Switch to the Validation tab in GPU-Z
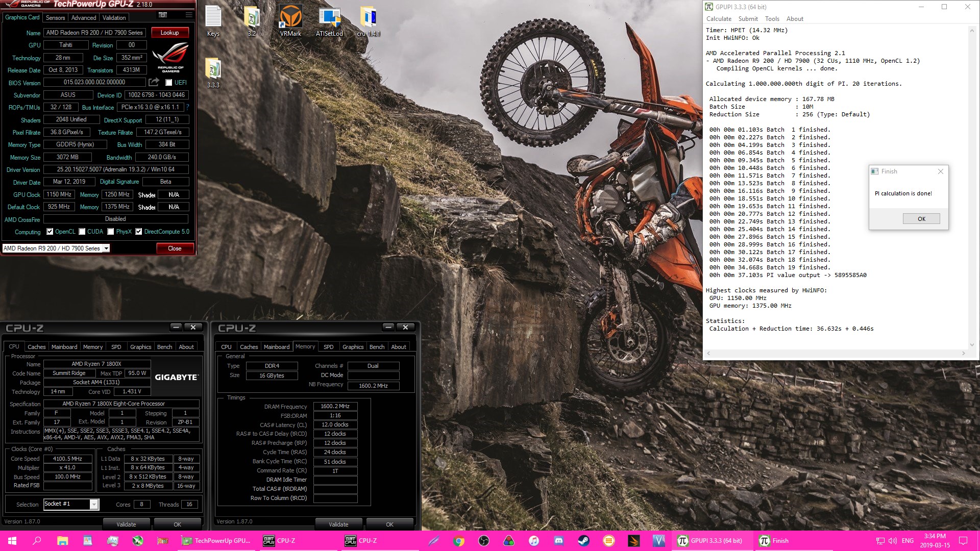This screenshot has width=980, height=551. [x=114, y=17]
